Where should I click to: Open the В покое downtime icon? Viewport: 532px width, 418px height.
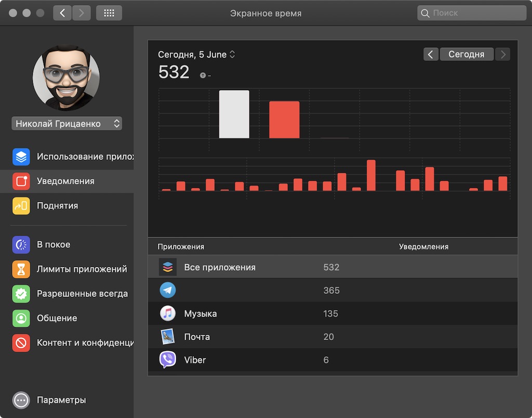[21, 245]
